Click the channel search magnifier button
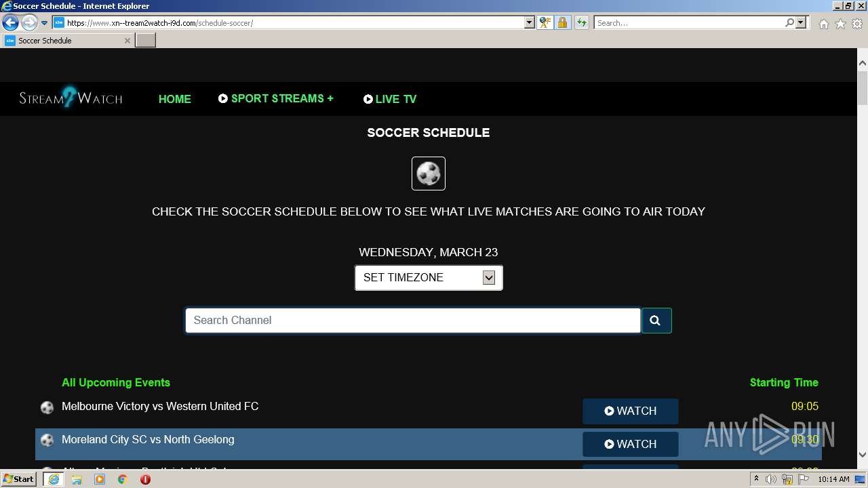This screenshot has width=868, height=488. coord(656,321)
